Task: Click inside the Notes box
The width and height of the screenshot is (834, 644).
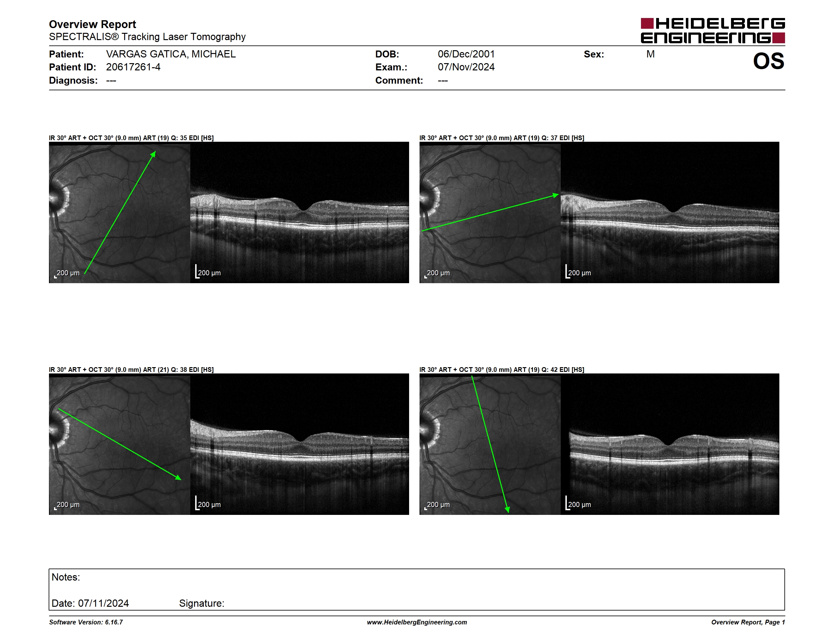Action: pos(417,589)
